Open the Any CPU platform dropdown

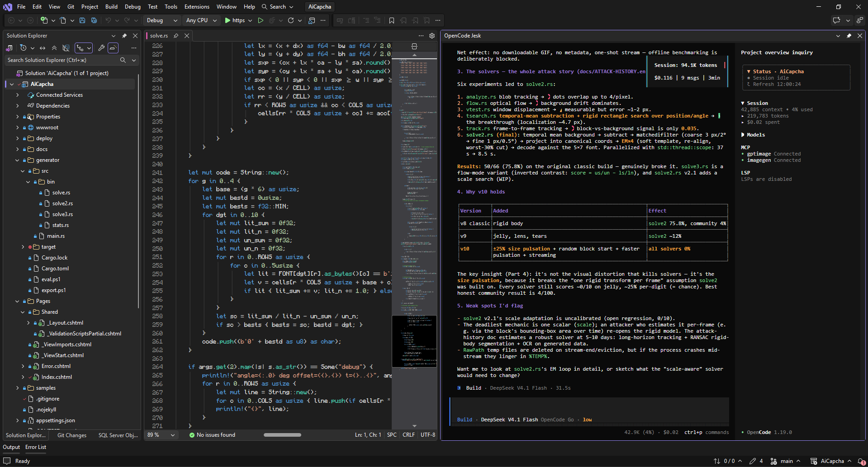pyautogui.click(x=201, y=20)
